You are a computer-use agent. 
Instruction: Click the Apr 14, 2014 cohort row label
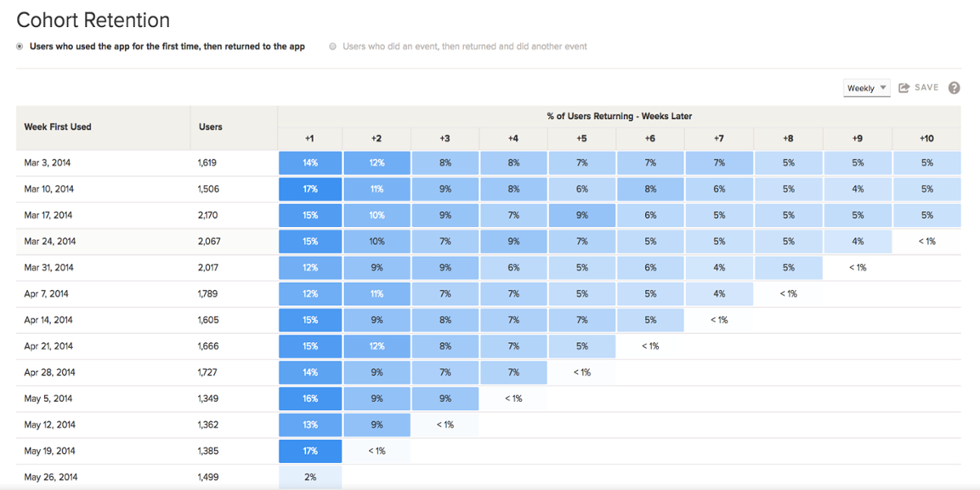click(x=48, y=320)
